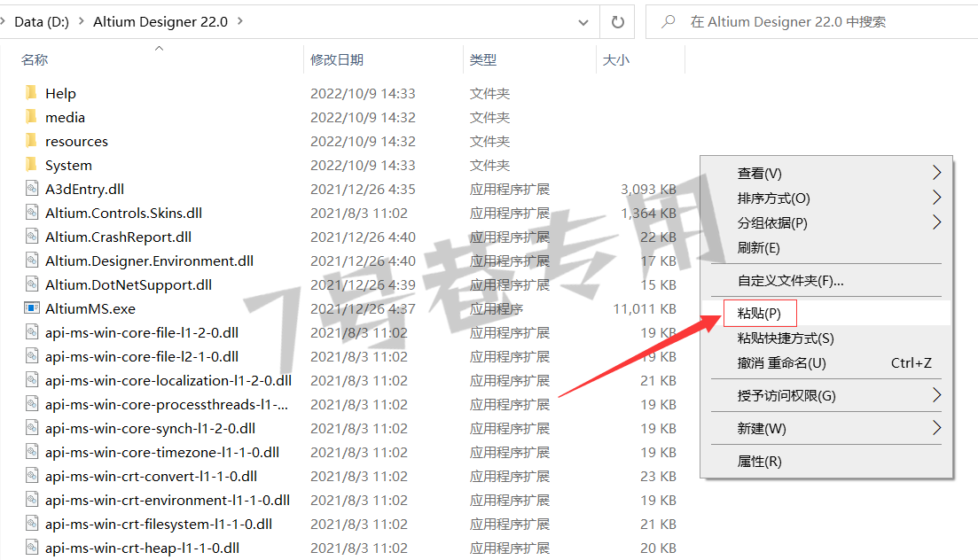
Task: Click the Altium.Controls.Skins.dll file icon
Action: coord(32,213)
